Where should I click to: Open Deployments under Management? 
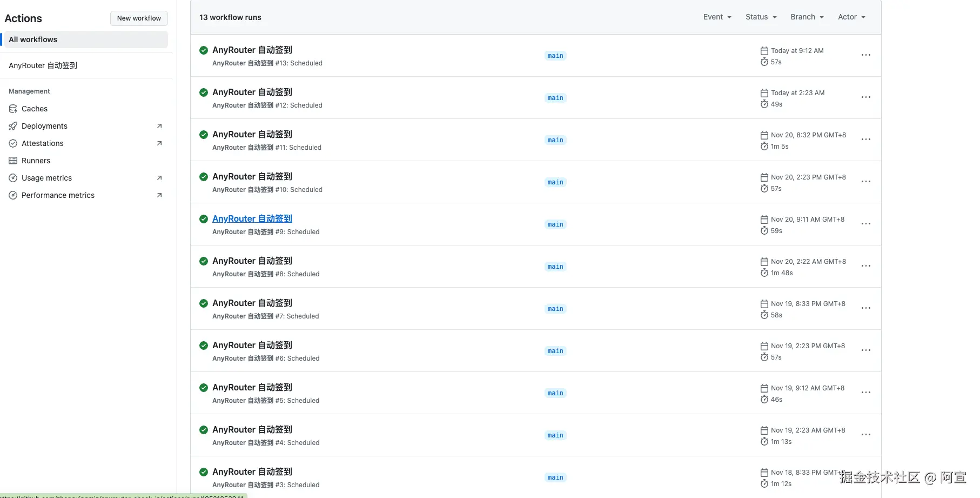[x=86, y=126]
